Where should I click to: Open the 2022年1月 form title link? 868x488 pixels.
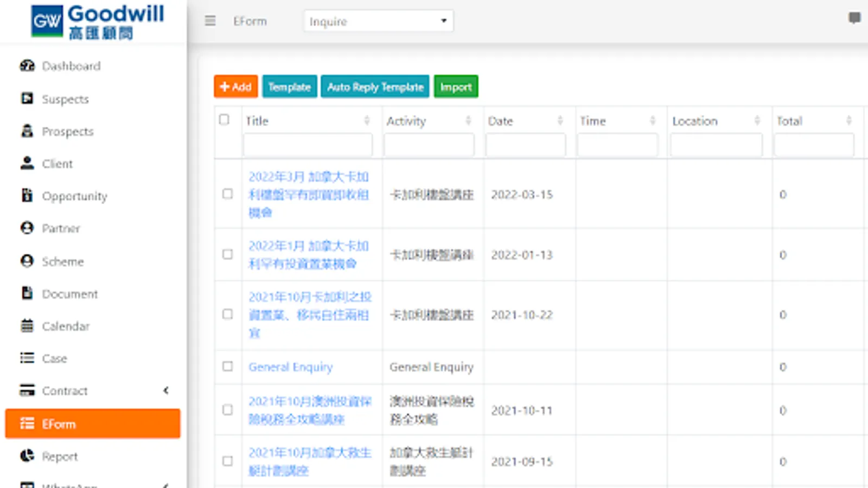click(309, 254)
